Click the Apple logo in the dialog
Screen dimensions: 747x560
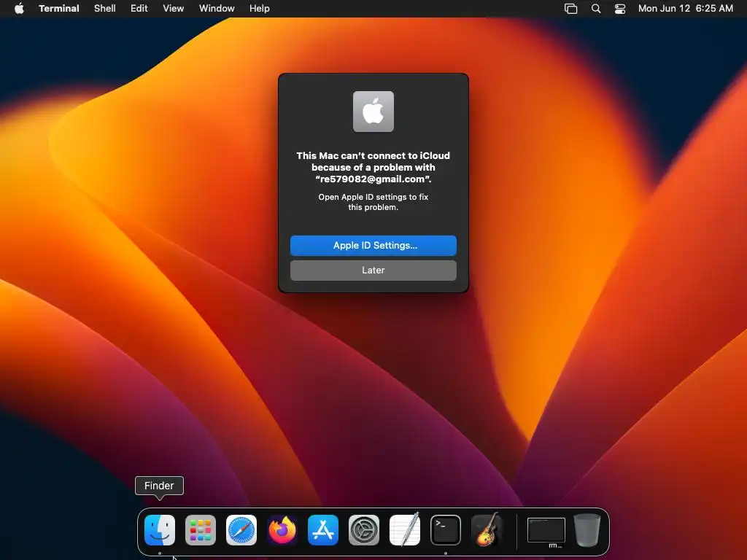pyautogui.click(x=373, y=112)
